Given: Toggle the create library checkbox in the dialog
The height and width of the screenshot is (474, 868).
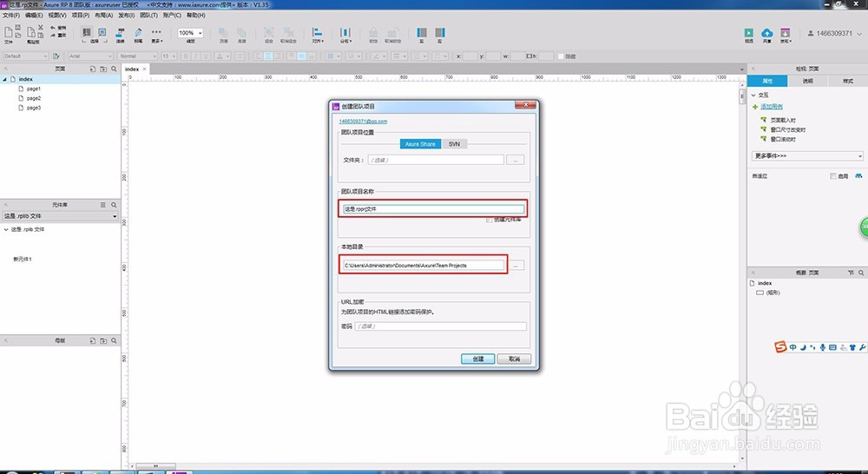Looking at the screenshot, I should coord(490,220).
